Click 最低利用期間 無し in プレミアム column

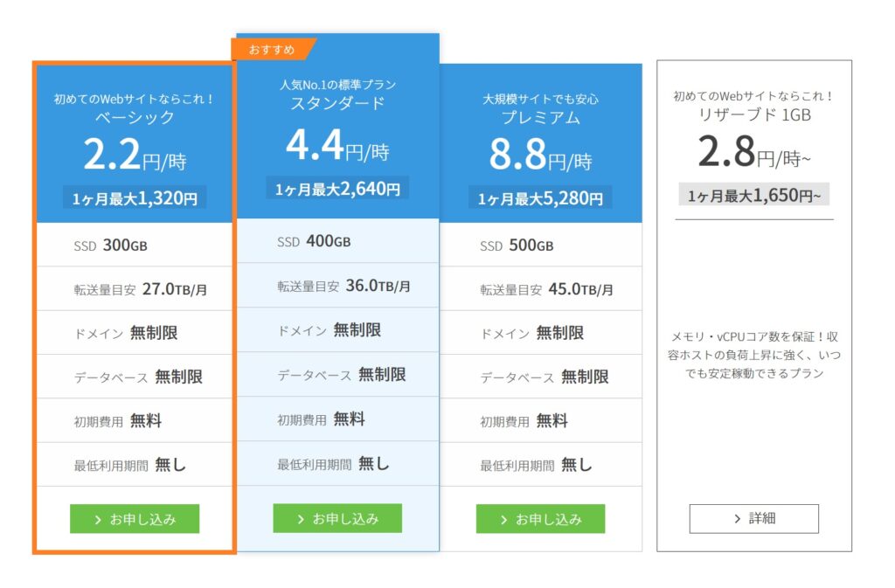pyautogui.click(x=540, y=464)
